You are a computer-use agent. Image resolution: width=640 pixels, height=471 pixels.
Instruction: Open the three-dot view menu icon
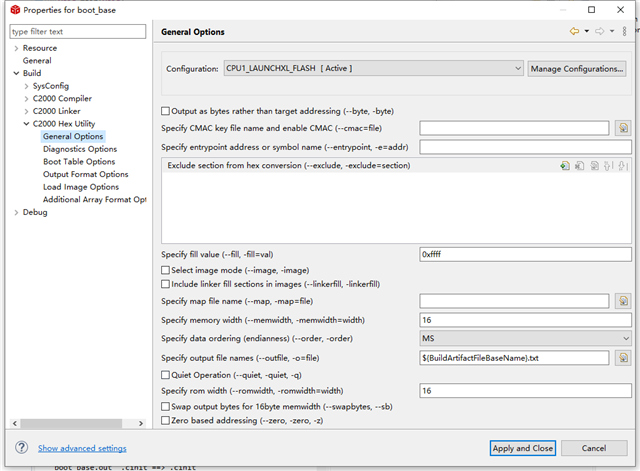pyautogui.click(x=625, y=32)
